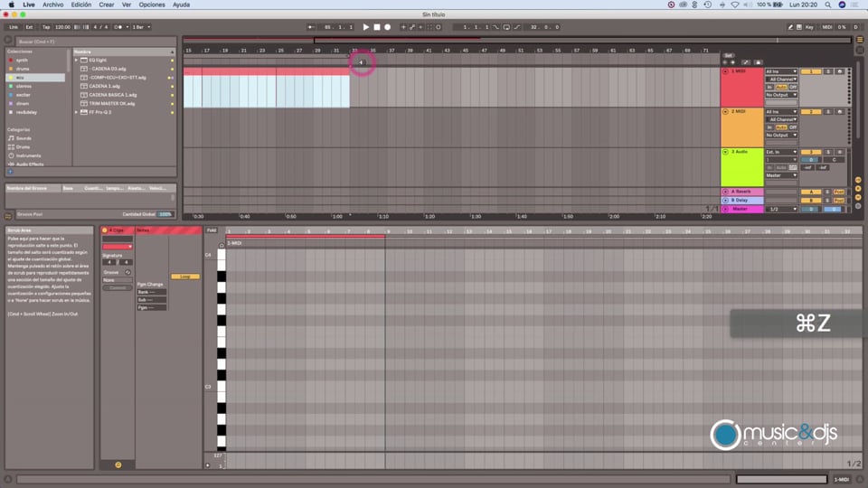868x488 pixels.
Task: Click the browser search field
Action: click(x=97, y=42)
